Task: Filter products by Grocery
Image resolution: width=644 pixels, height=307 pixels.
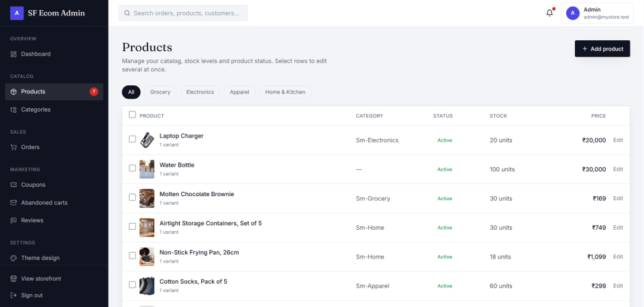Action: (160, 92)
